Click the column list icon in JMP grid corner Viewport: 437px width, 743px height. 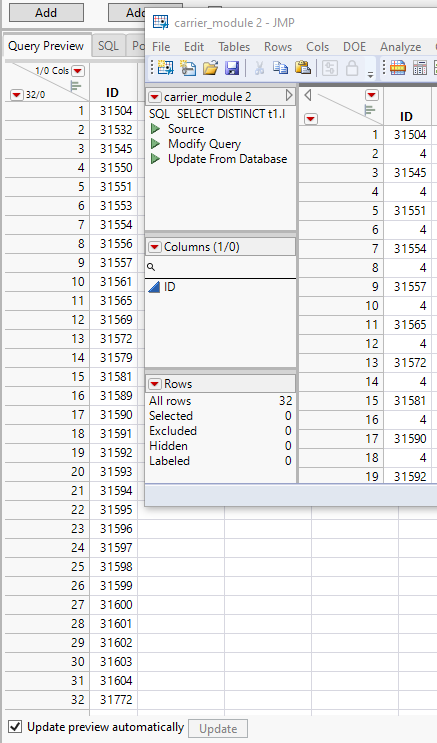click(x=369, y=110)
